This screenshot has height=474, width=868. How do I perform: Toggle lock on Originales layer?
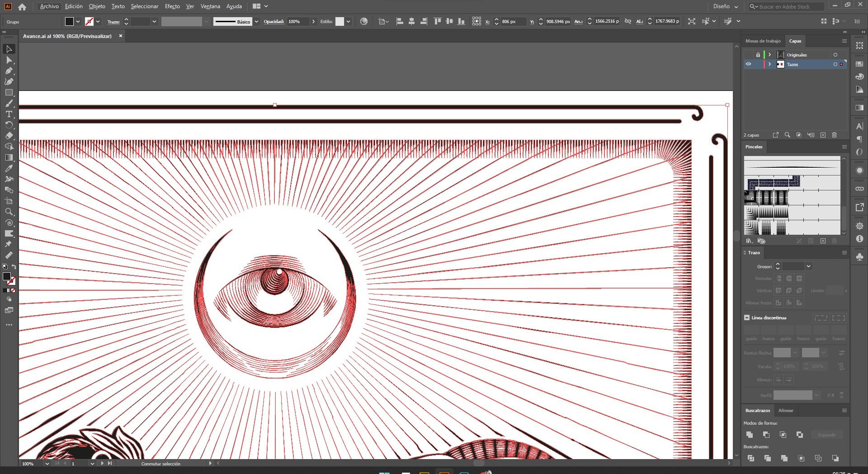[x=758, y=55]
